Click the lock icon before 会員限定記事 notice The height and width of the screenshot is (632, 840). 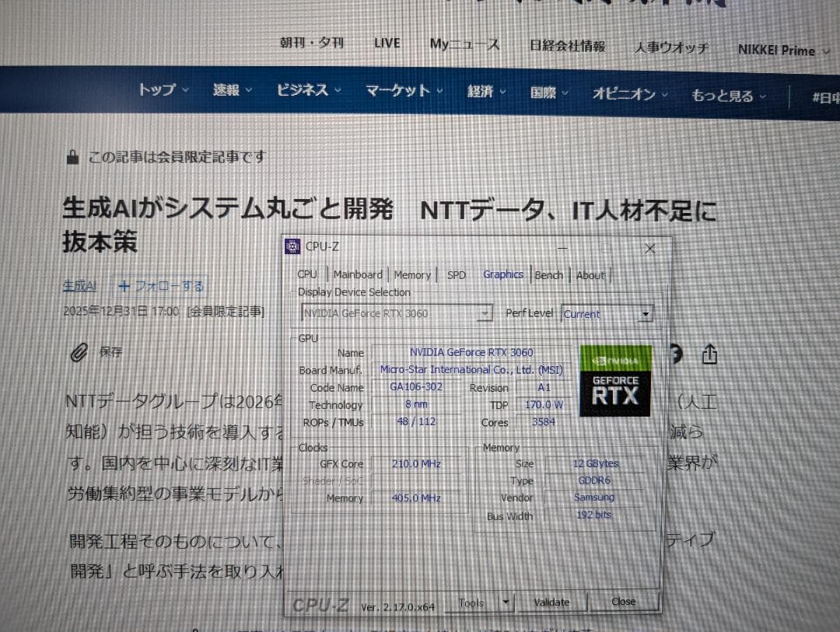[x=72, y=155]
